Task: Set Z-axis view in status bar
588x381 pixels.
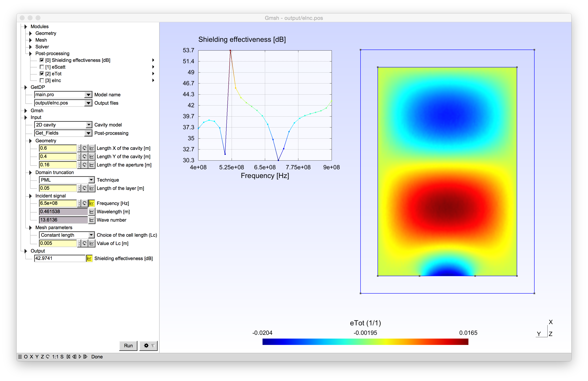Action: pos(42,357)
